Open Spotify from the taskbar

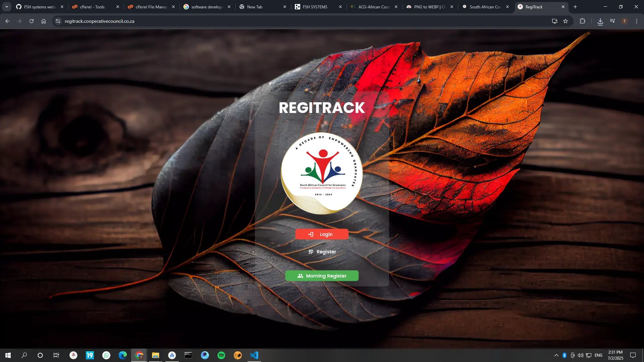[221, 355]
